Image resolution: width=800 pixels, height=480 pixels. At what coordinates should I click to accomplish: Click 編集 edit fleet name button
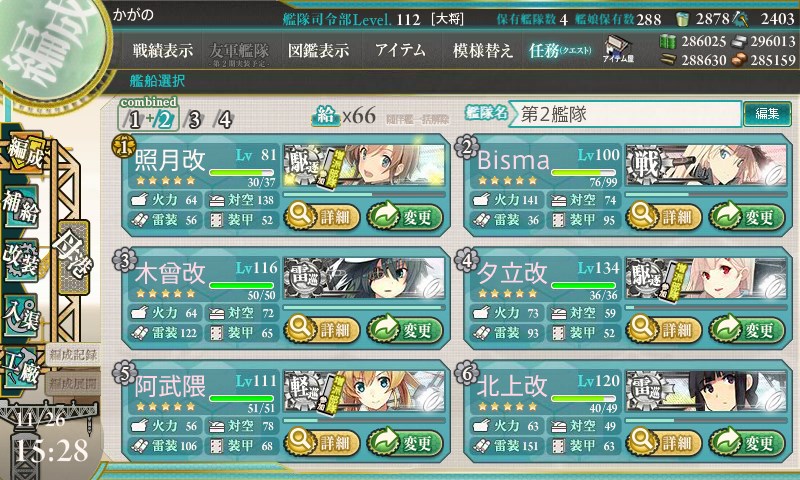point(767,114)
